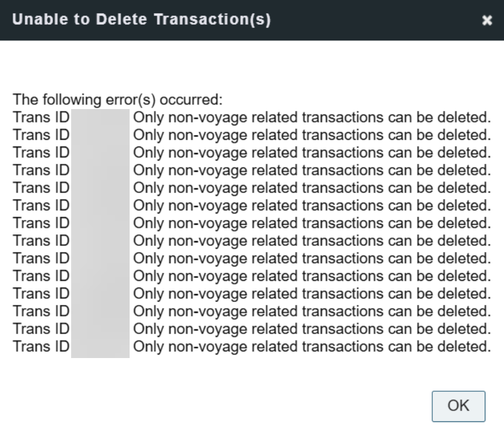Select the sixth error message line
Viewport: 504px width, 434px height.
311,205
